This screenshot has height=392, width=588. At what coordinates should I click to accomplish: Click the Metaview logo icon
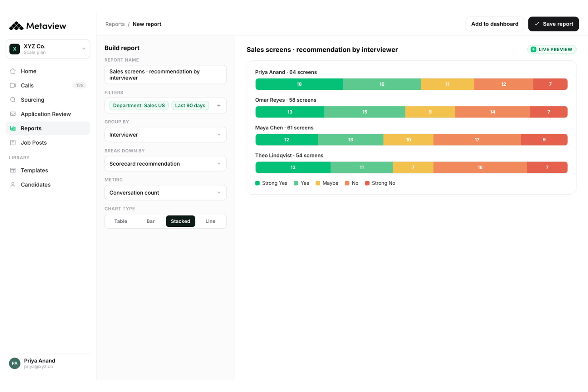[16, 26]
